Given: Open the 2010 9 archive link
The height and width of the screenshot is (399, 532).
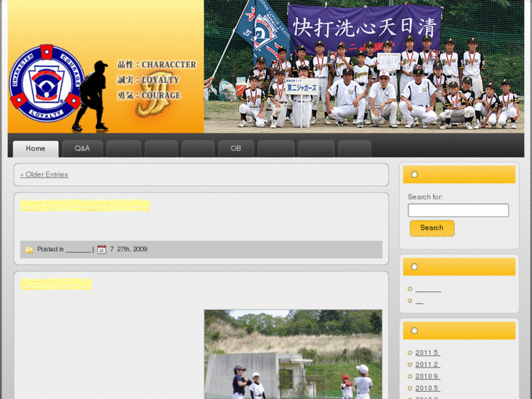Looking at the screenshot, I should click(428, 376).
